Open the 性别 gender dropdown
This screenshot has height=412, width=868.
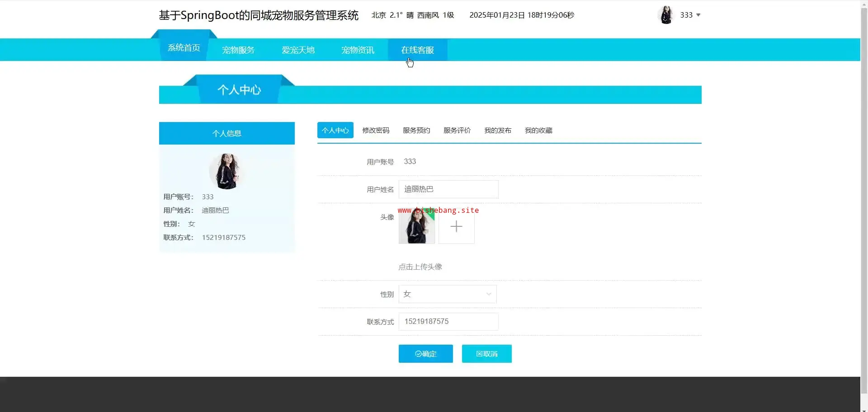[x=447, y=294]
